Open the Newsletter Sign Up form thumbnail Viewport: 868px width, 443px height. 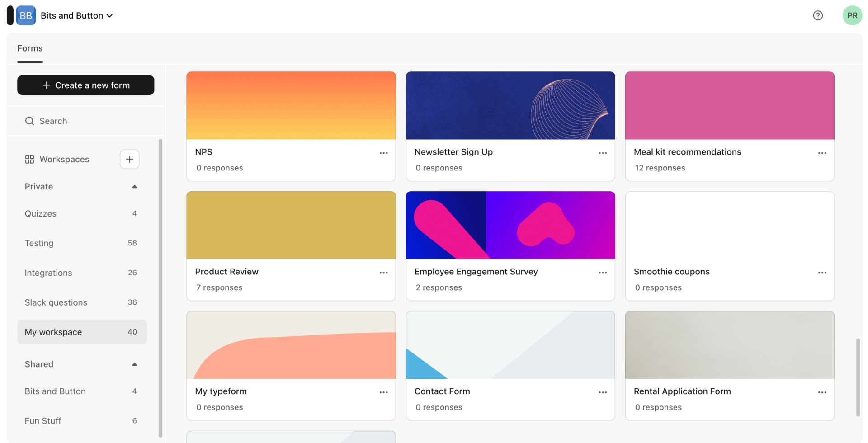[x=510, y=105]
